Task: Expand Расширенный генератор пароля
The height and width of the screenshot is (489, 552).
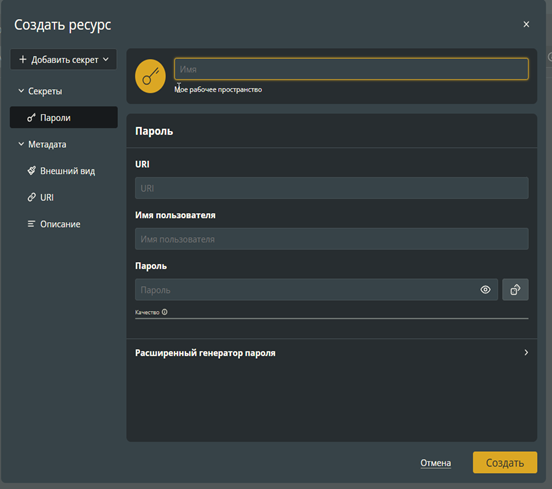Action: click(332, 353)
